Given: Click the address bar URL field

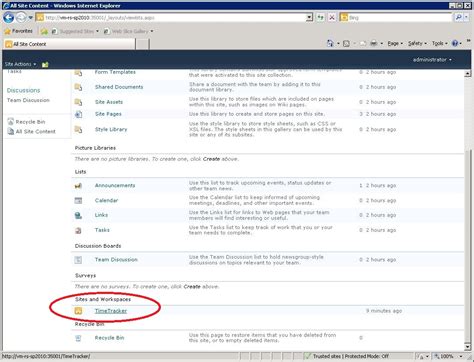Looking at the screenshot, I should [x=171, y=17].
